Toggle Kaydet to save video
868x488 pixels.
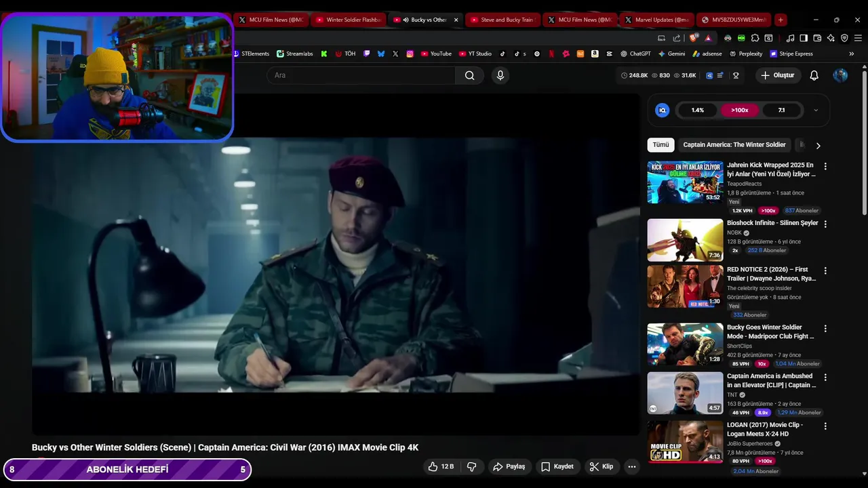[x=557, y=466]
